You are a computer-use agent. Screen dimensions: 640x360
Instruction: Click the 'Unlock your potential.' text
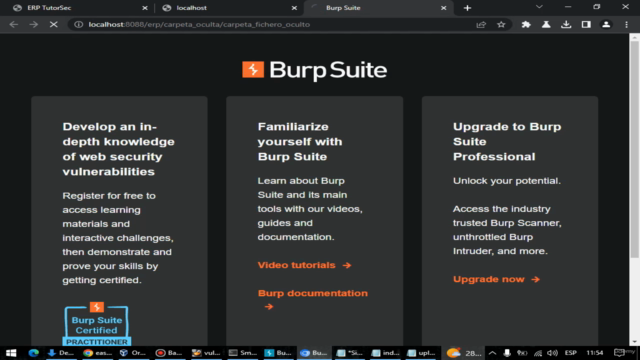[x=507, y=181]
